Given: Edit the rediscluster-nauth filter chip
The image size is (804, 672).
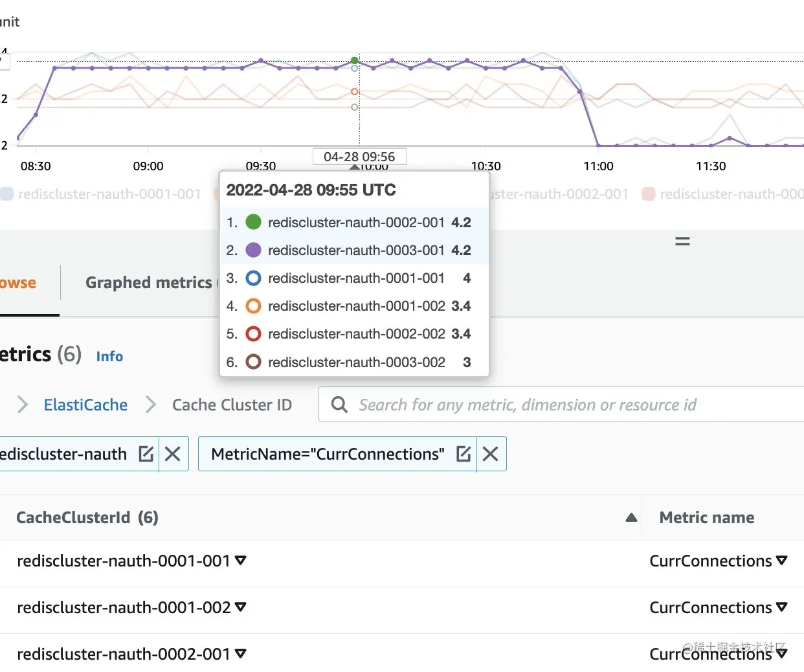Looking at the screenshot, I should click(x=146, y=454).
